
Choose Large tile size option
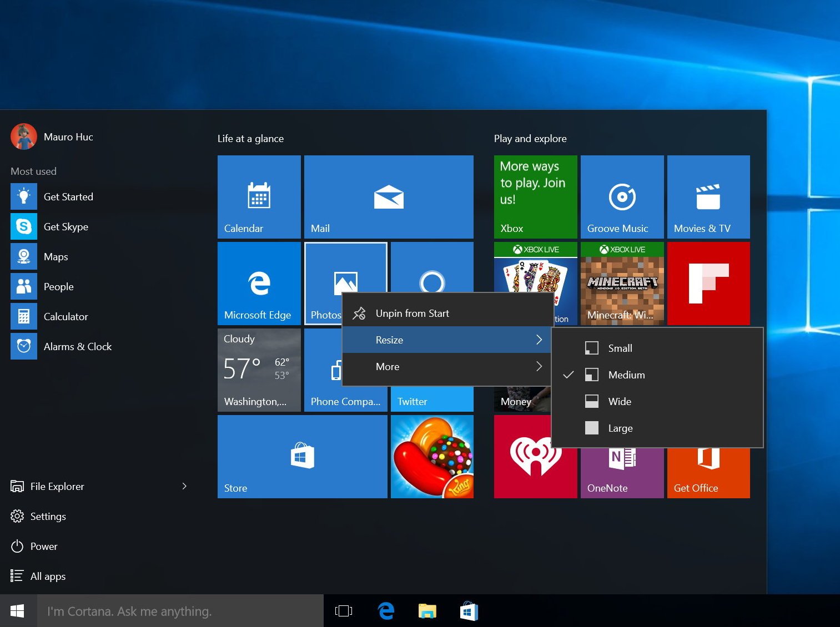620,428
